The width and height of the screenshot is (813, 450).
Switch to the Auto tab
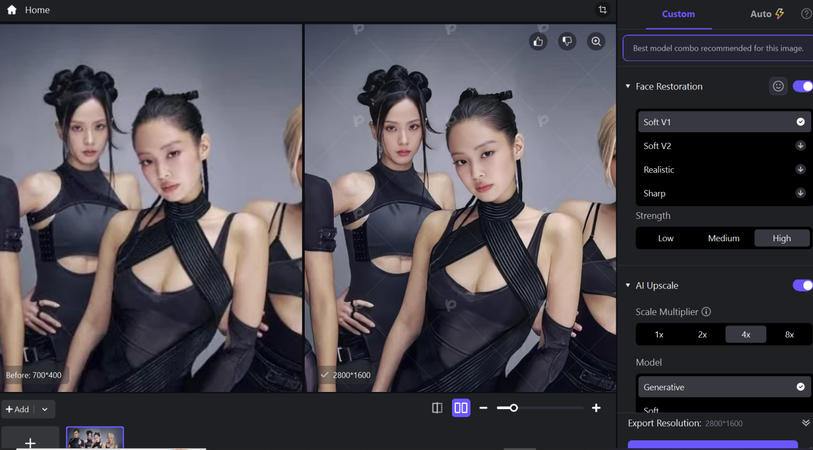pyautogui.click(x=767, y=14)
